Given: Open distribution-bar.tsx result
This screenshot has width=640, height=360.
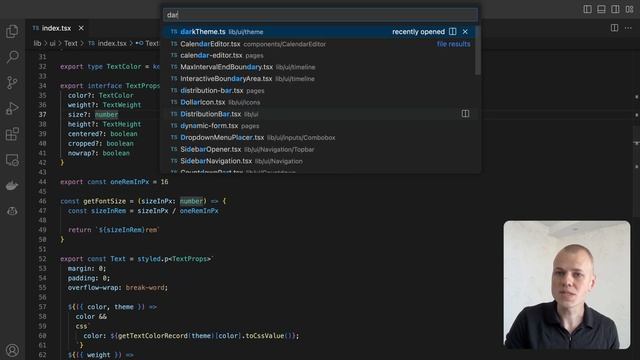Looking at the screenshot, I should coord(319,91).
